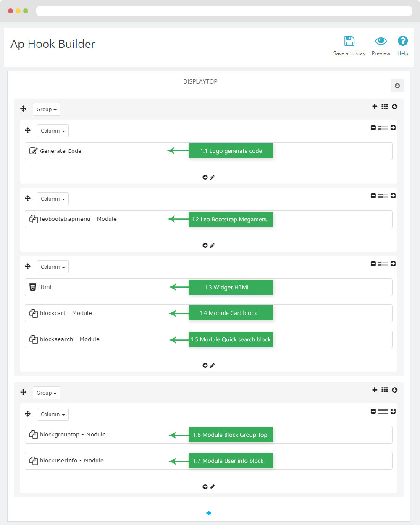420x525 pixels.
Task: Click pencil edit icon below Generate Code
Action: tap(213, 177)
